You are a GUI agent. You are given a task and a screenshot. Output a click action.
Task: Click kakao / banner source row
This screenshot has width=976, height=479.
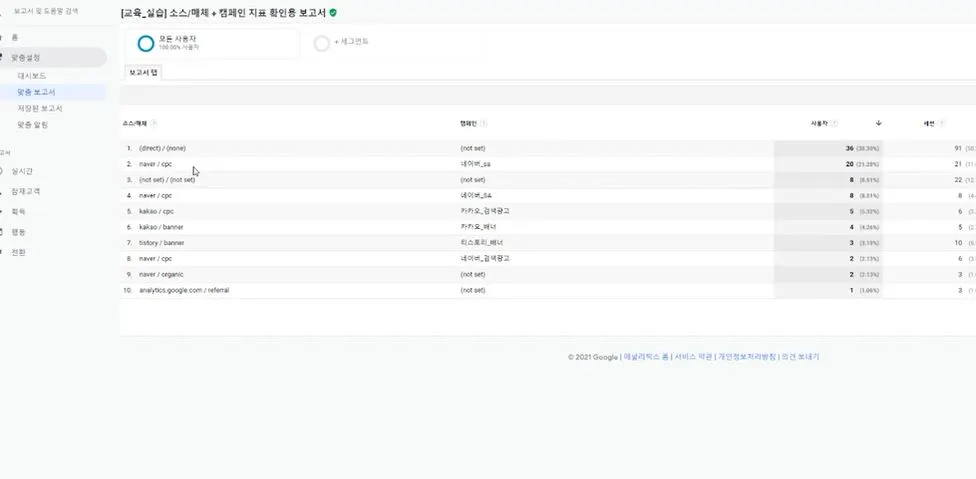tap(161, 227)
